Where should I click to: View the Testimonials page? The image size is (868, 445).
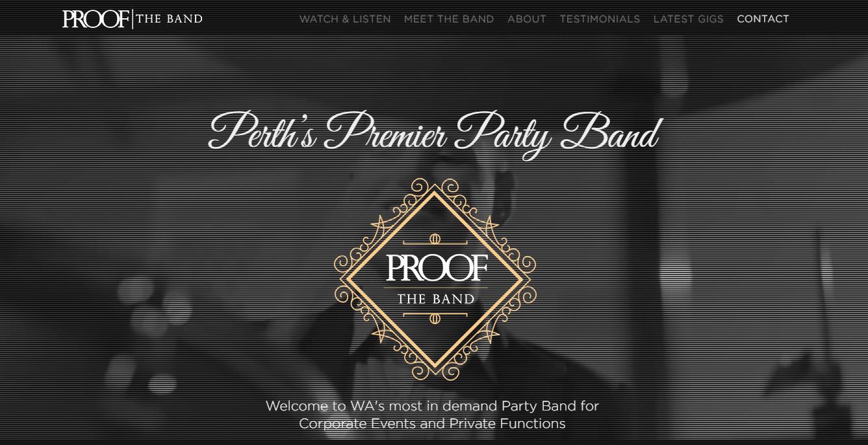600,19
